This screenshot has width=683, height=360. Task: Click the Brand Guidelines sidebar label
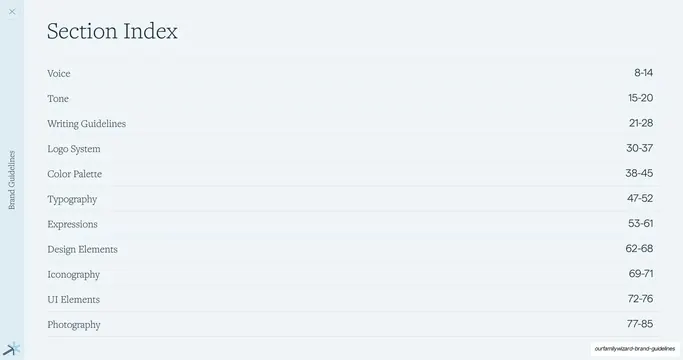(12, 180)
